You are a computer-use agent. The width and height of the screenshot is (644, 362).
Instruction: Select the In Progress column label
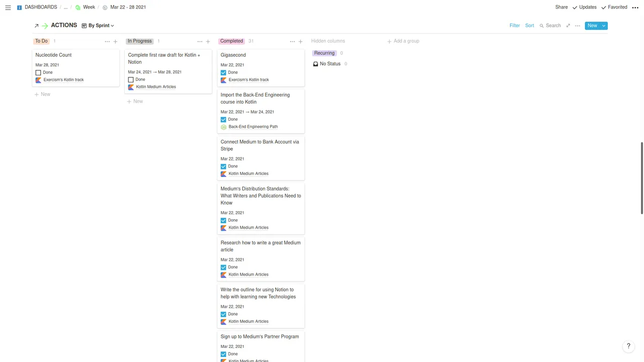coord(139,41)
